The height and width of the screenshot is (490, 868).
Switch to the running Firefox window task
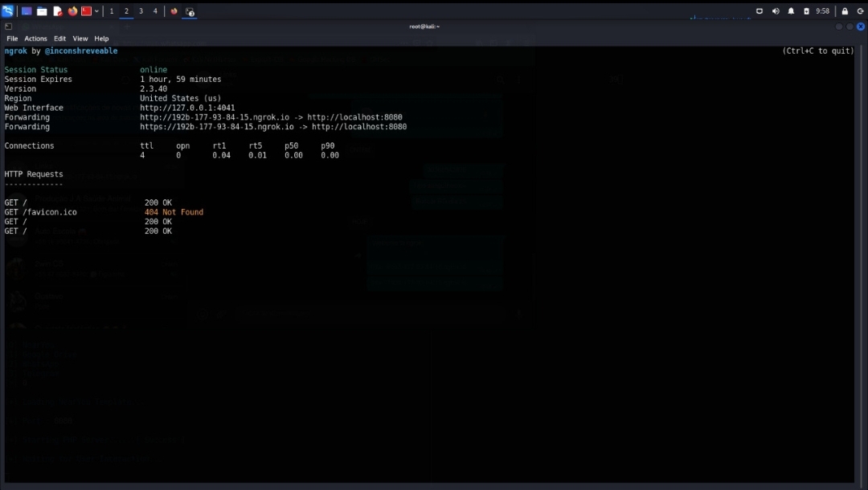174,11
